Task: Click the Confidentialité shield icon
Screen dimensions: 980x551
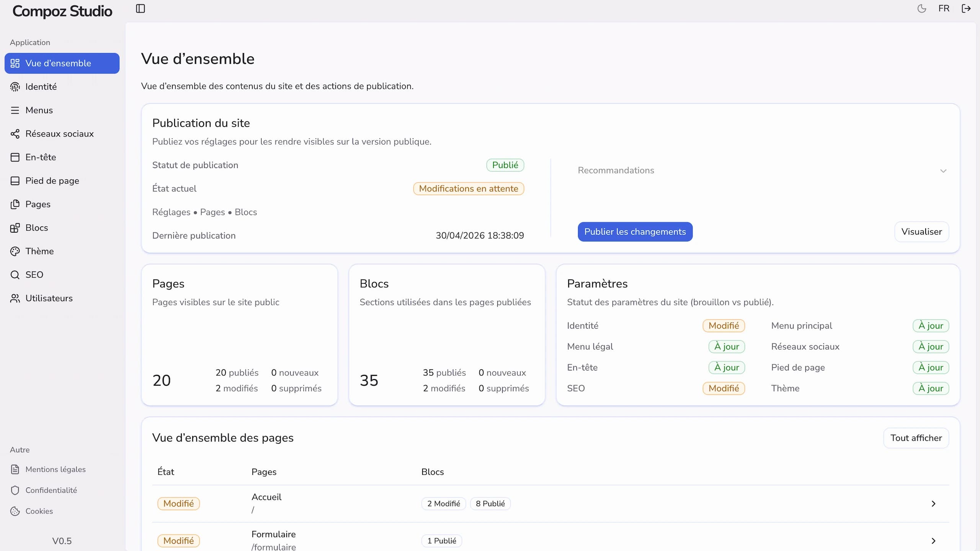Action: 15,490
